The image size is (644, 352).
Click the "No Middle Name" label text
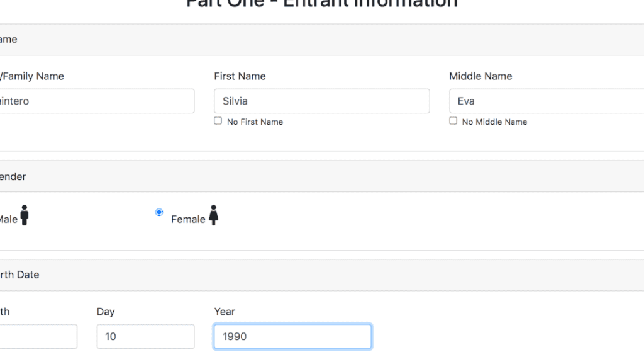pos(494,122)
